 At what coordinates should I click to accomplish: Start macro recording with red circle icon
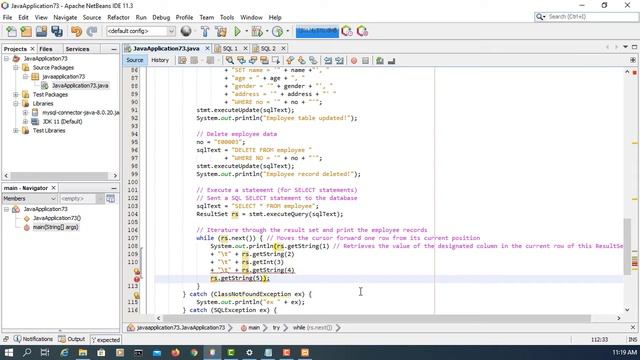coord(354,61)
